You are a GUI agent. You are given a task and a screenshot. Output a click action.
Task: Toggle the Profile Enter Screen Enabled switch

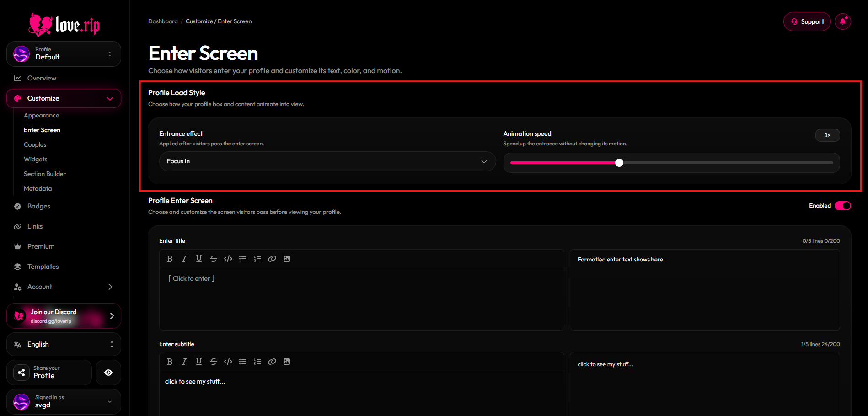tap(842, 206)
